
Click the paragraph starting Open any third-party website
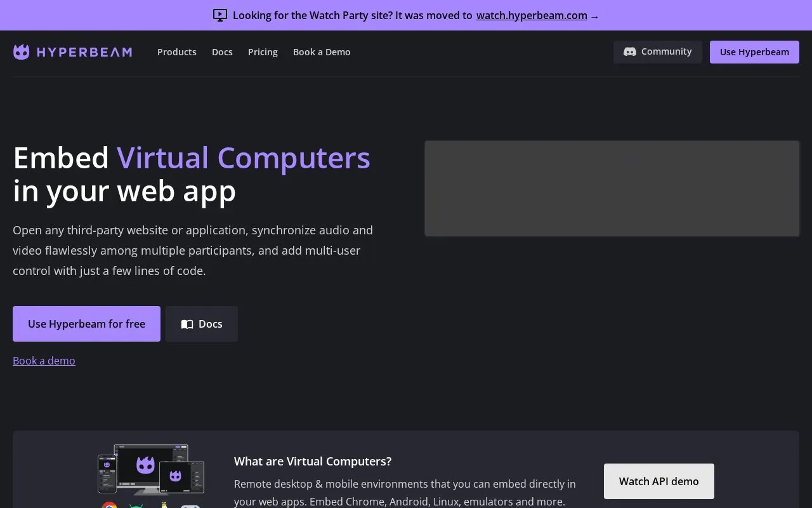[x=193, y=250]
